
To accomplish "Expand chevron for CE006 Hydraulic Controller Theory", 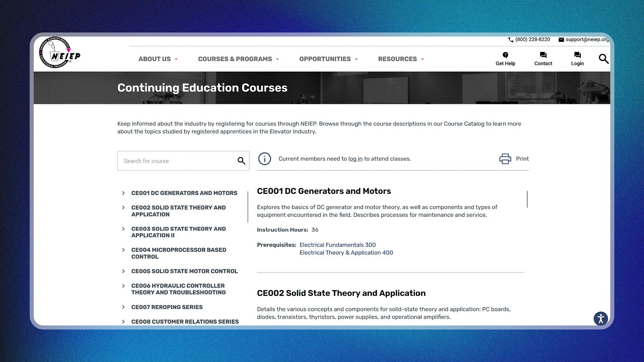I will [123, 286].
